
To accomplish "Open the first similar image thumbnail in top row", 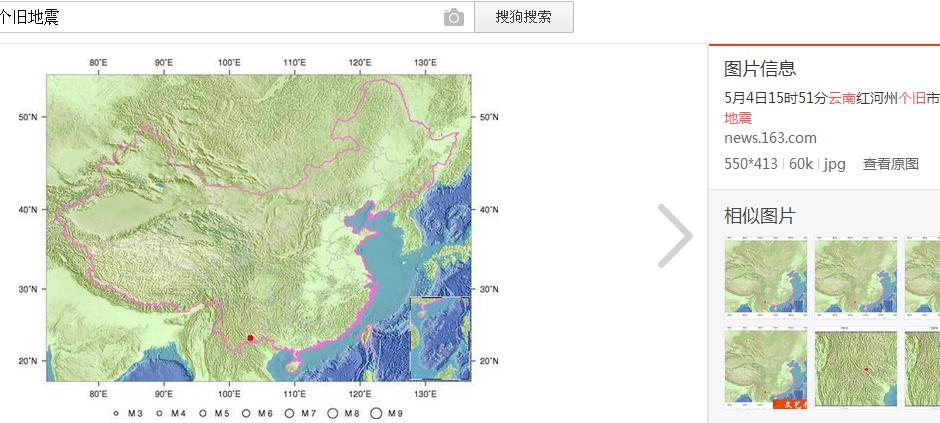I will pyautogui.click(x=766, y=276).
